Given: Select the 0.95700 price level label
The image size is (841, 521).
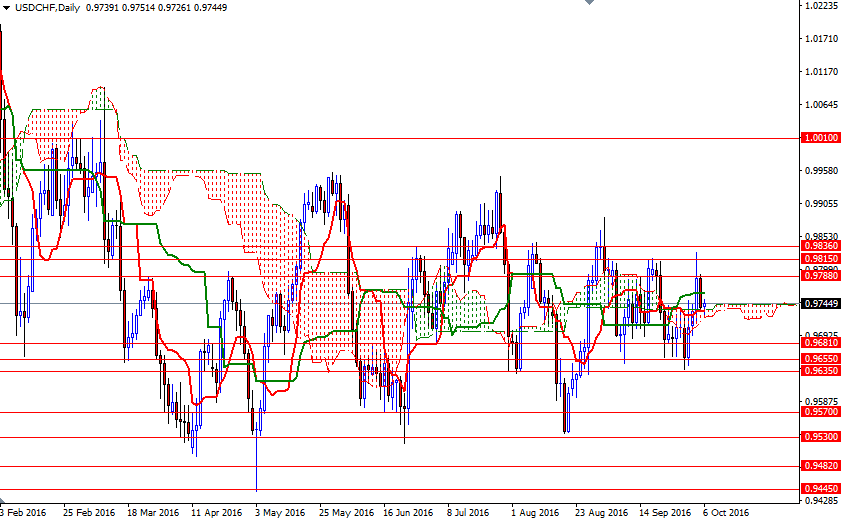Looking at the screenshot, I should point(820,412).
